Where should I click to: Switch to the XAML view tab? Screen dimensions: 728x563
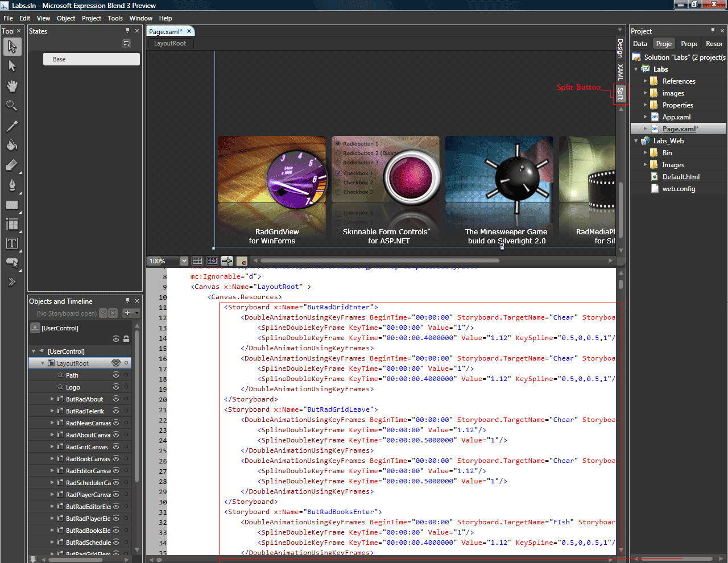[620, 72]
